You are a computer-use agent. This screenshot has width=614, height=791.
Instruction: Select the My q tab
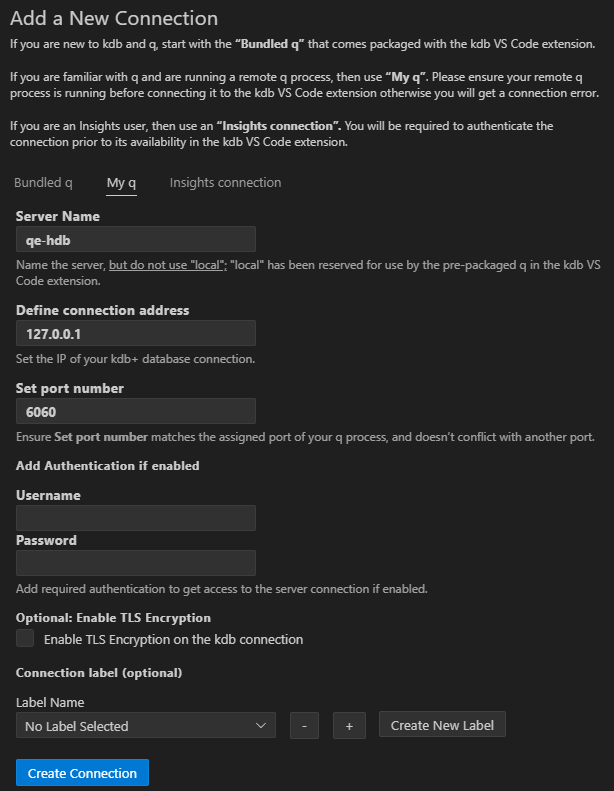coord(121,183)
